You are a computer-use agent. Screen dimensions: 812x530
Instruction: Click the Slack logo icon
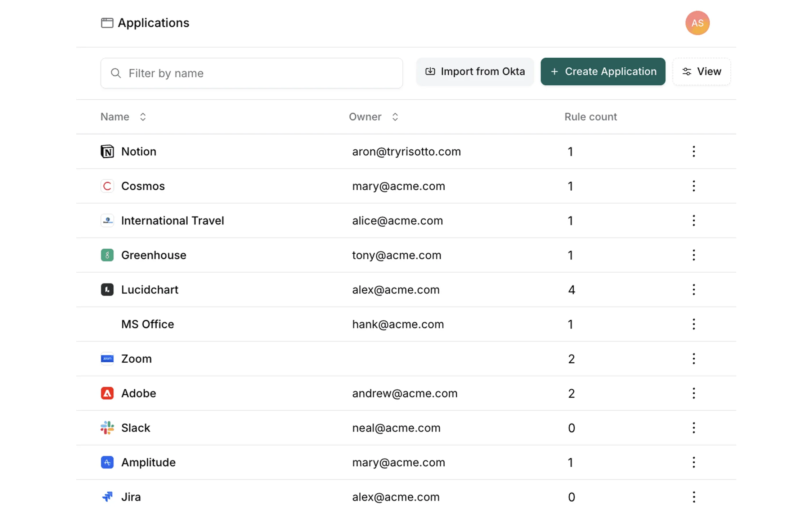107,428
